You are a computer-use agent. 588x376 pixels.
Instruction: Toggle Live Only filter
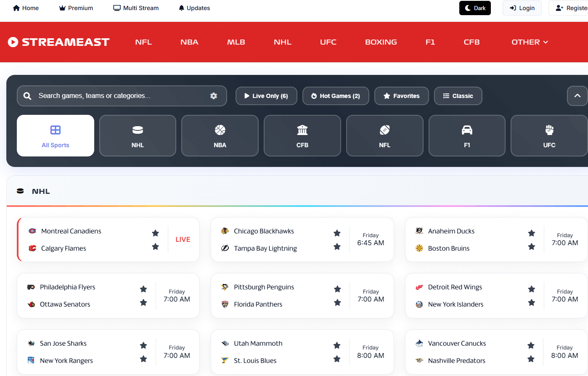266,96
